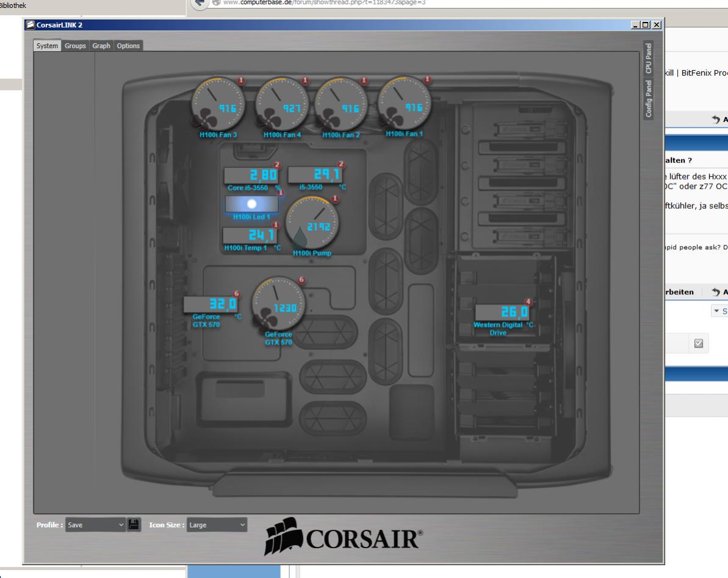Select the H100i Fan 4 gauge
728x578 pixels.
coord(282,104)
